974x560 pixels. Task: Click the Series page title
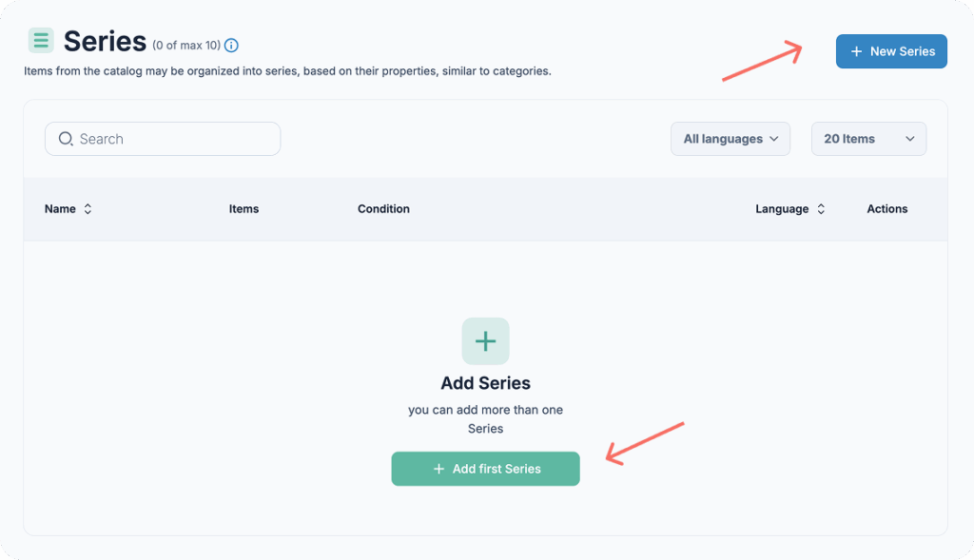coord(105,42)
